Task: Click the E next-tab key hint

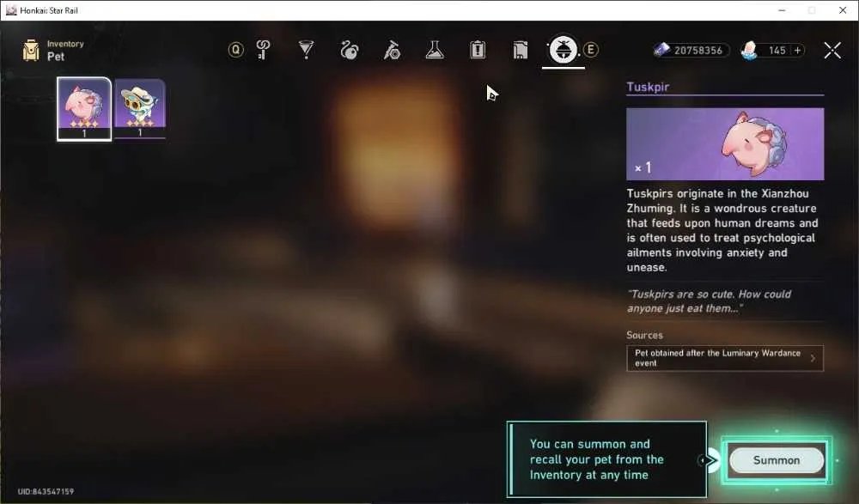Action: point(591,50)
